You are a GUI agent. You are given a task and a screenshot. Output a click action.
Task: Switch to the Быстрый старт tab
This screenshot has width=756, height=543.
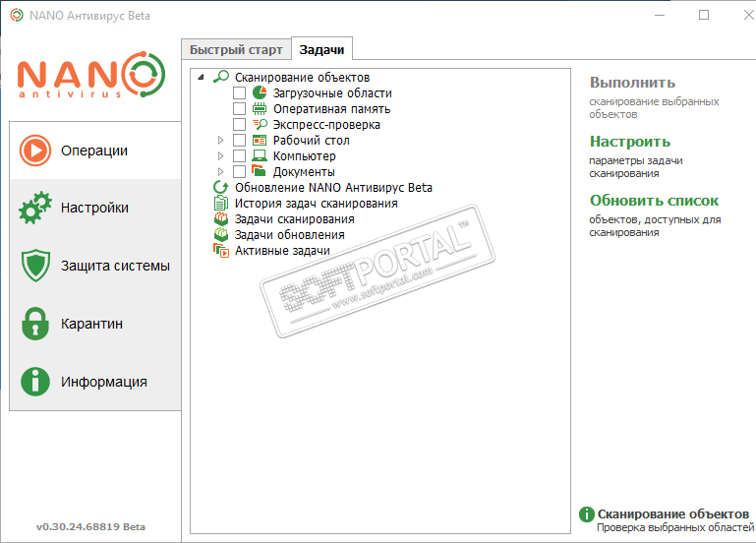[236, 49]
